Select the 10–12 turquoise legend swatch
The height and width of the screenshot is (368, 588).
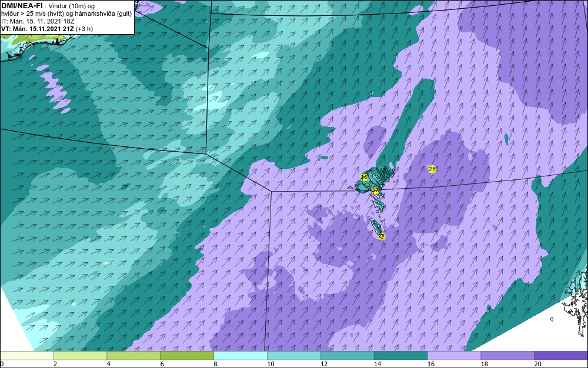click(294, 356)
